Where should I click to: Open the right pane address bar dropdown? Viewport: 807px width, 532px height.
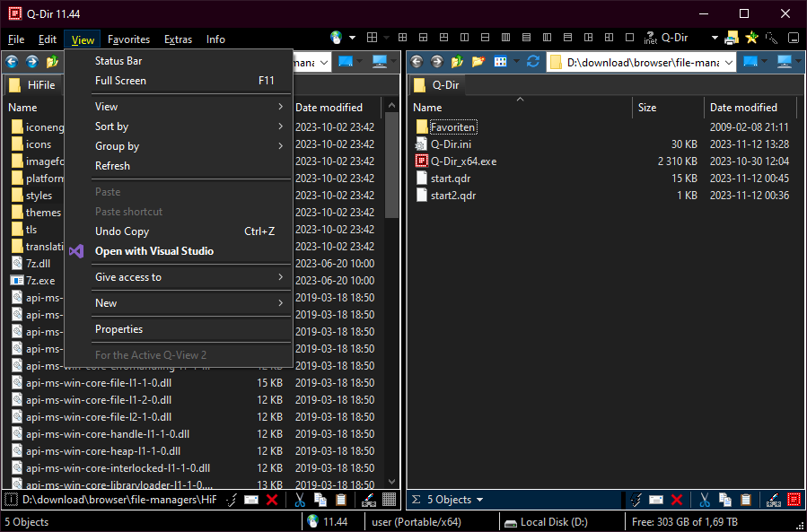[x=727, y=62]
